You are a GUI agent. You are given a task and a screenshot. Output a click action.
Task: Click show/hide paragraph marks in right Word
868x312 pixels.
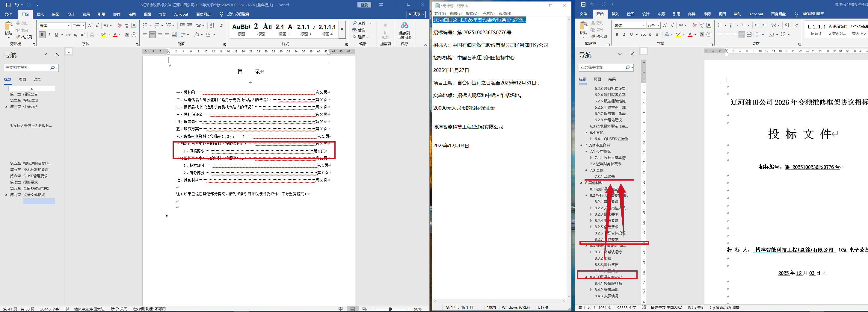(x=796, y=25)
